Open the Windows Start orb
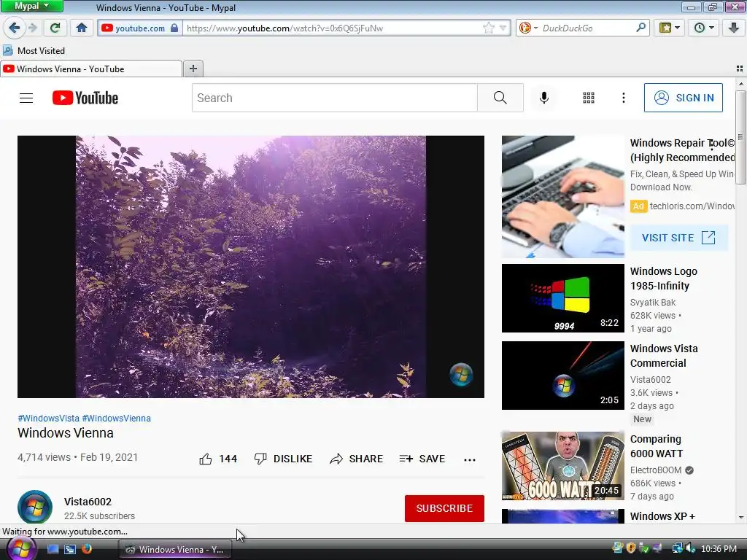Screen dimensions: 747x560 [x=20, y=548]
